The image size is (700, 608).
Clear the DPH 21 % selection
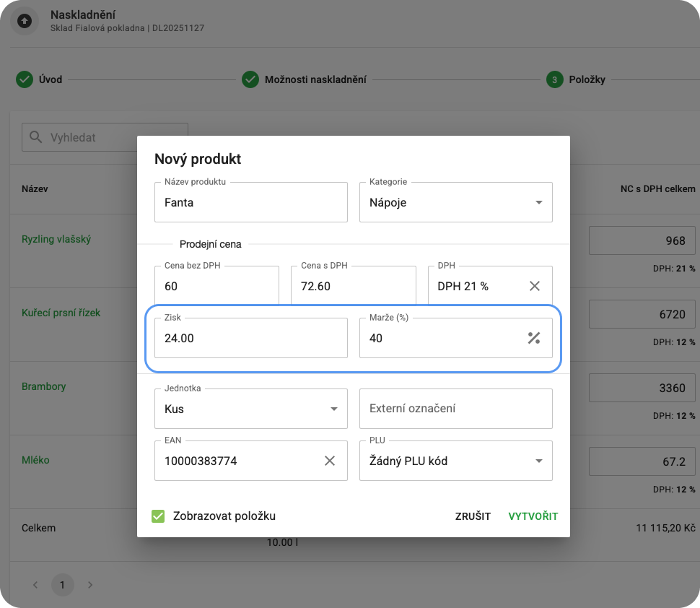coord(535,286)
